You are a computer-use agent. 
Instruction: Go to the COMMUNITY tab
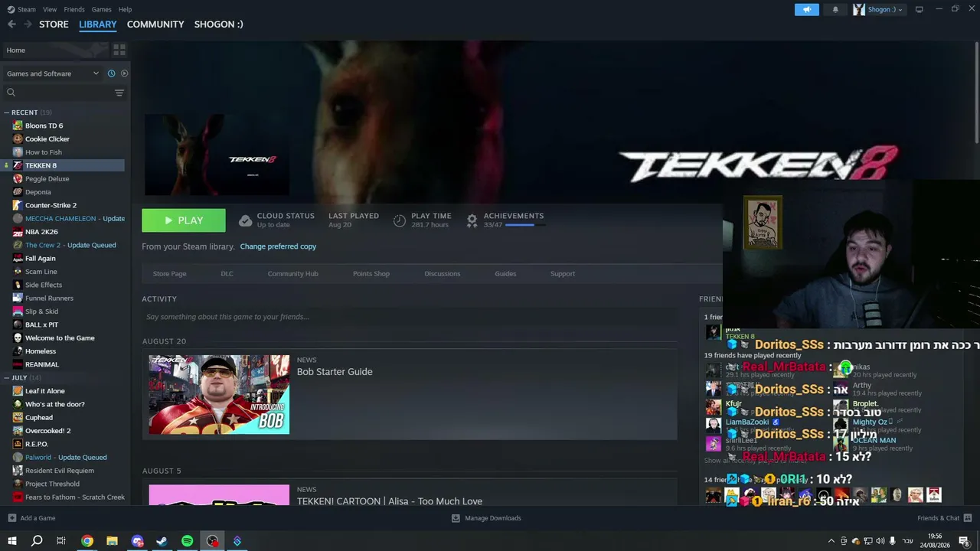point(155,24)
